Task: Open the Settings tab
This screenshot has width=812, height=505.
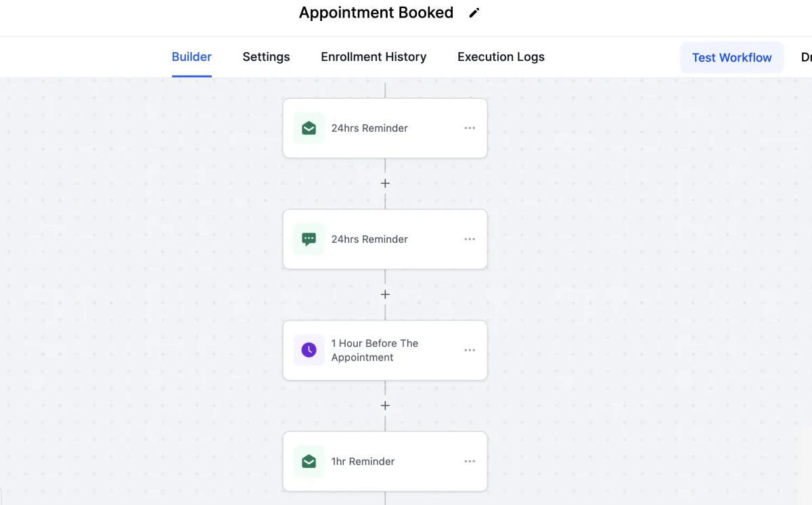Action: coord(266,57)
